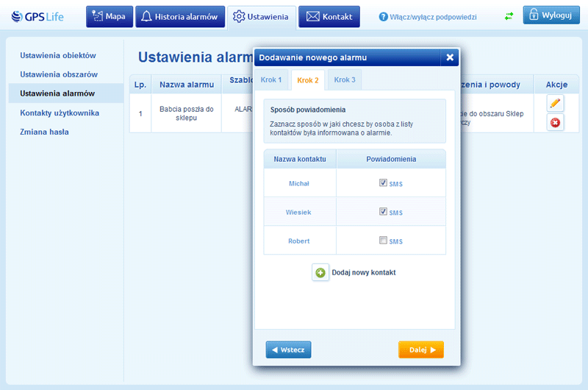Click the Nazwa kontaktu column header

[300, 159]
